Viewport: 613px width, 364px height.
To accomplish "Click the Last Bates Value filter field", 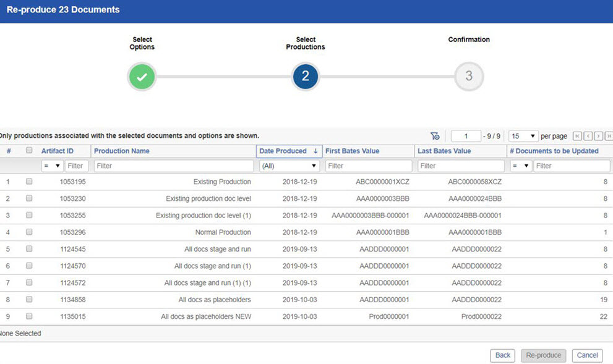I will [461, 166].
